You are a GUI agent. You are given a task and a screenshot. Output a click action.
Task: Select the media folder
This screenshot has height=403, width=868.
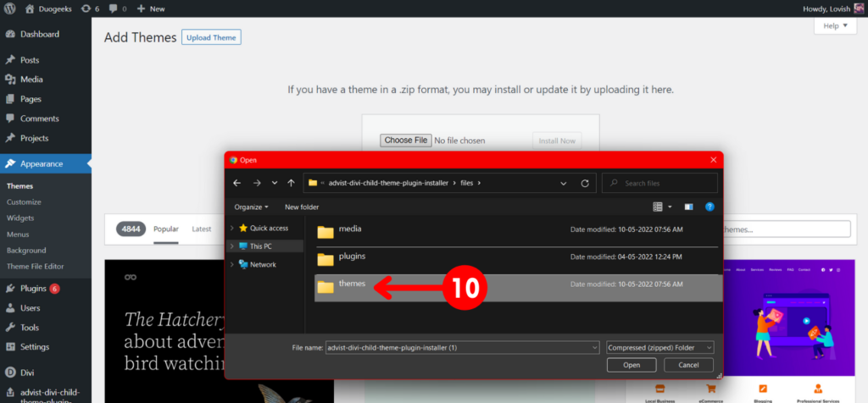click(518, 231)
